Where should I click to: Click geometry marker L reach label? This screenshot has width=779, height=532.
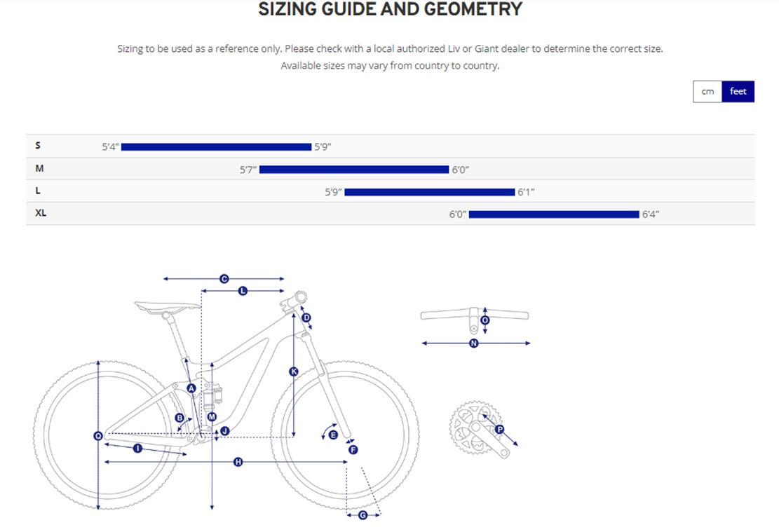click(x=243, y=291)
